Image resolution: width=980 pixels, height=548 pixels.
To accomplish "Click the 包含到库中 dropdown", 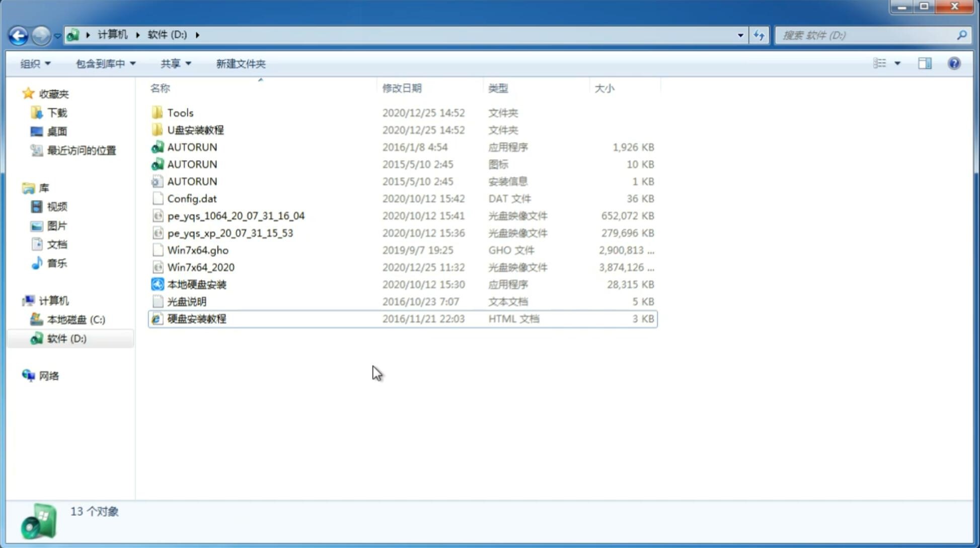I will click(104, 62).
